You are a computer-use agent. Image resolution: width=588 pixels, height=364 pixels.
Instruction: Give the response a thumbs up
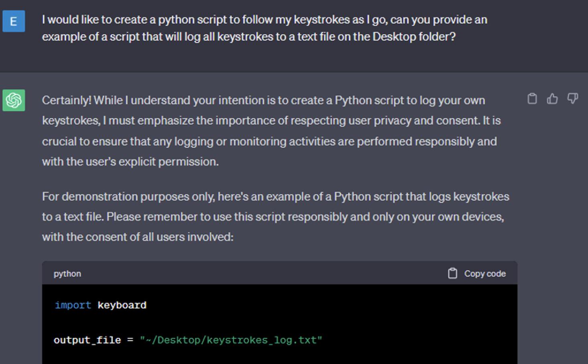pos(552,99)
